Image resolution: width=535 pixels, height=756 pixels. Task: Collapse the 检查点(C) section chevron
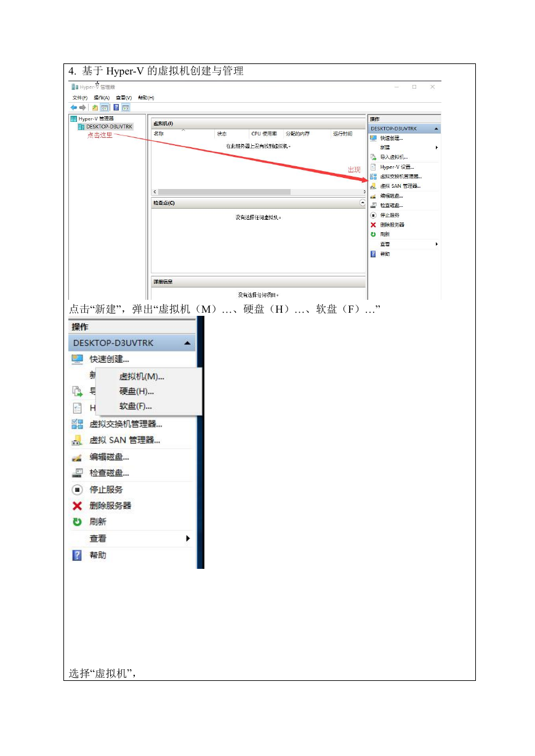pyautogui.click(x=363, y=203)
